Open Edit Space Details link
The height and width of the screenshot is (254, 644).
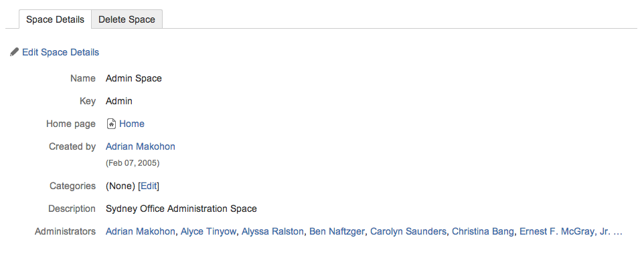[60, 53]
